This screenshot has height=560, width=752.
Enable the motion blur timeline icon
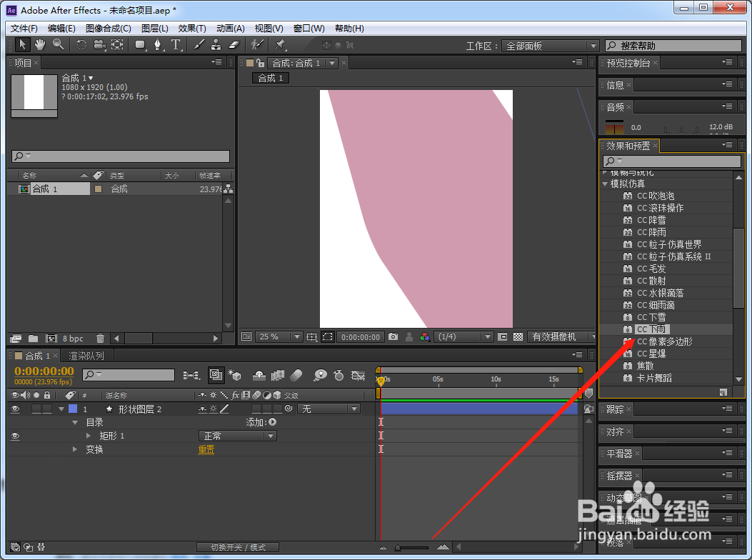tap(296, 375)
